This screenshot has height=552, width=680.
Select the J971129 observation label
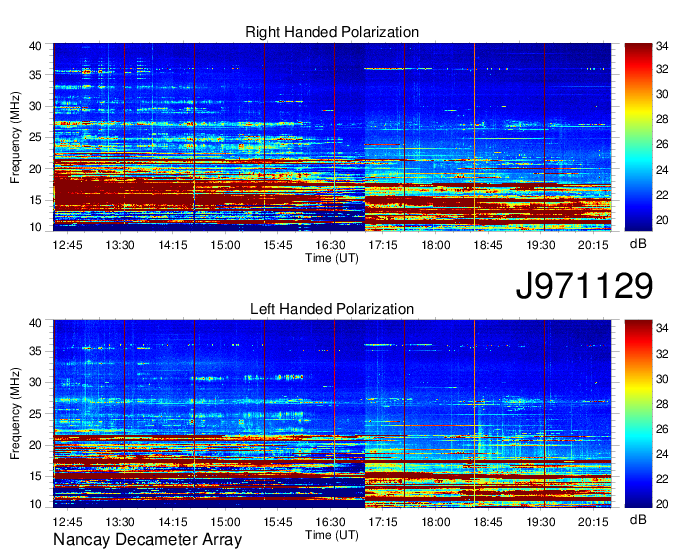[x=584, y=285]
